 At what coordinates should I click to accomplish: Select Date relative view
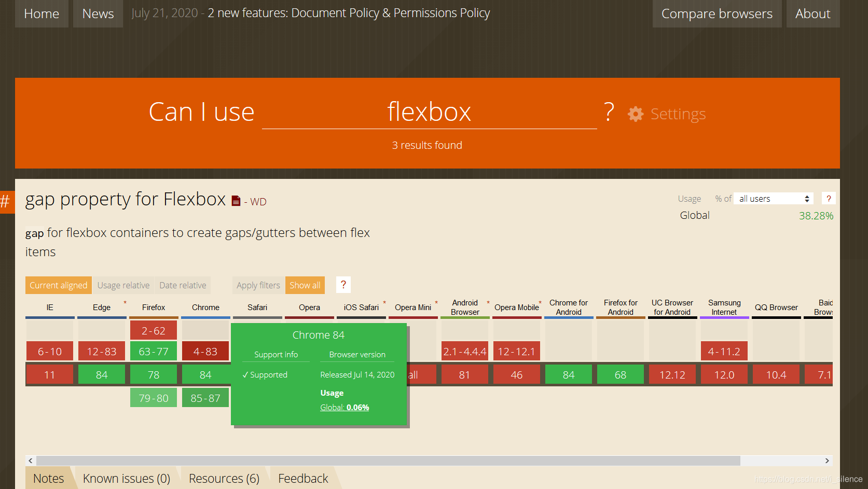point(183,285)
